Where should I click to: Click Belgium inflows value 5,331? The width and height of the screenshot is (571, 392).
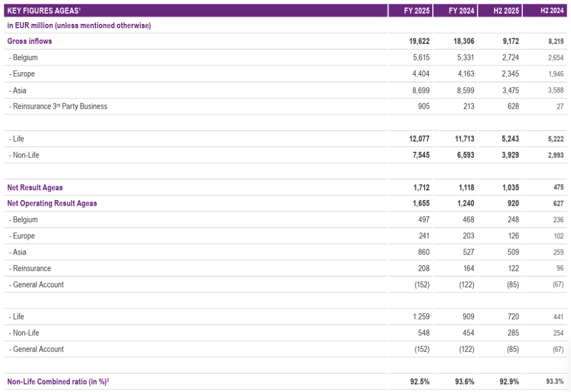(466, 58)
